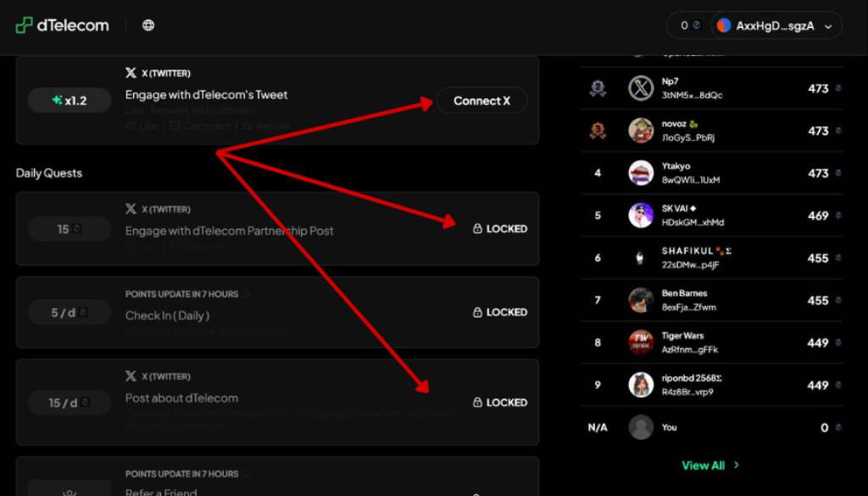Viewport: 868px width, 496px height.
Task: Select Tiger Wars avatar thumbnail
Action: click(x=640, y=343)
